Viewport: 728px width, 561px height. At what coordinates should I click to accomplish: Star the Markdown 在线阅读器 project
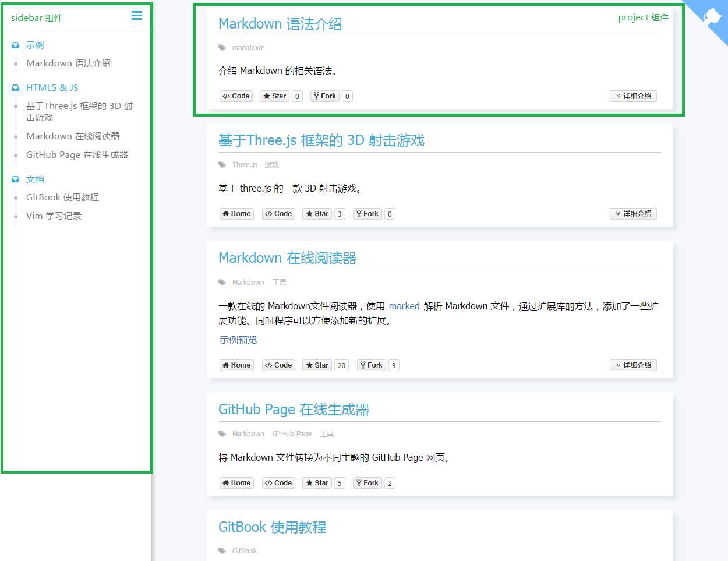pyautogui.click(x=317, y=365)
